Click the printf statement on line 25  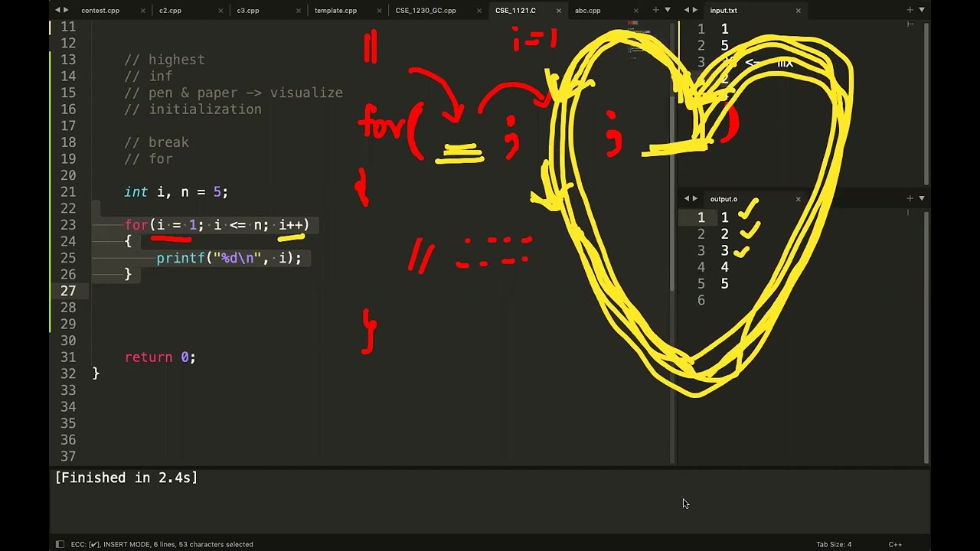tap(229, 258)
